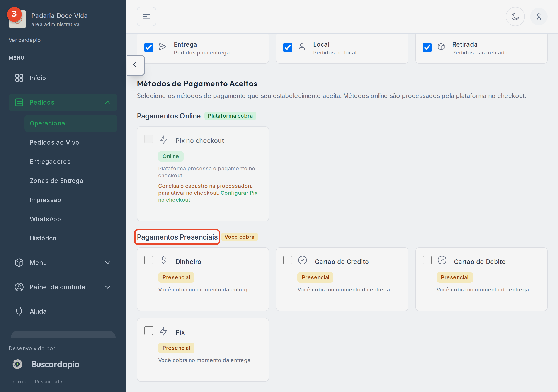The width and height of the screenshot is (558, 392).
Task: Click the Local person icon
Action: click(x=302, y=47)
